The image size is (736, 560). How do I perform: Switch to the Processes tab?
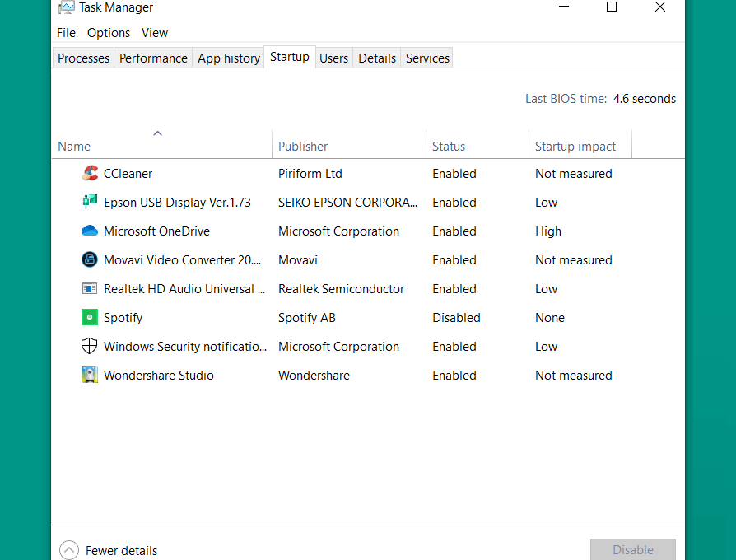[83, 58]
